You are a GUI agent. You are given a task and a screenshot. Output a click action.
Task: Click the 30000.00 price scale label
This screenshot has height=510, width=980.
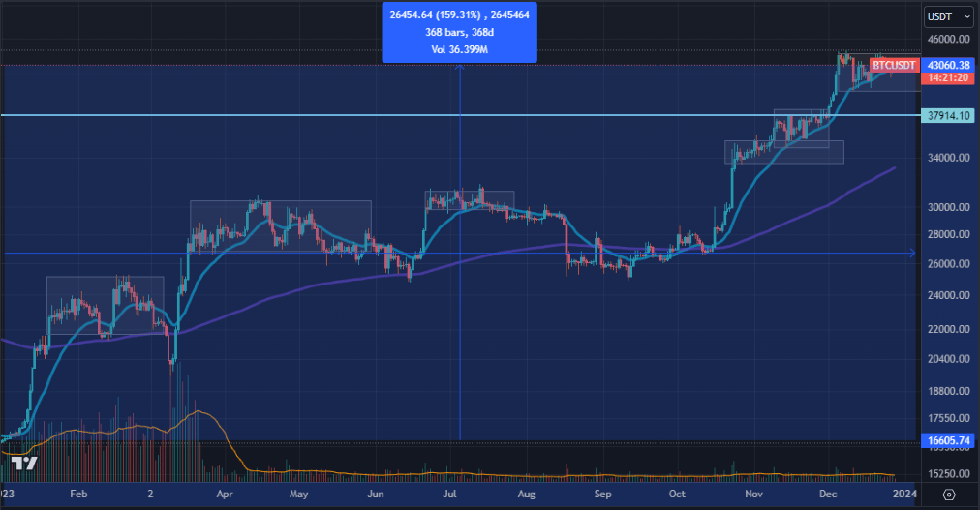point(949,207)
